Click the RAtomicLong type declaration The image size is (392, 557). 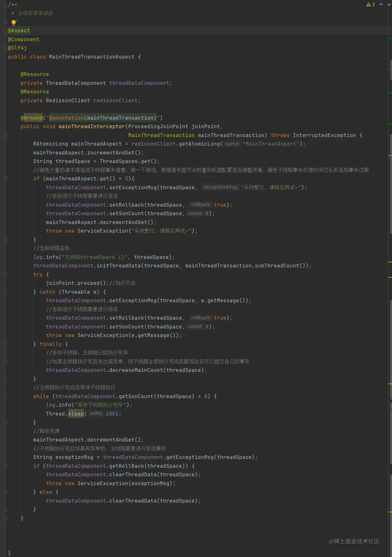pyautogui.click(x=51, y=144)
